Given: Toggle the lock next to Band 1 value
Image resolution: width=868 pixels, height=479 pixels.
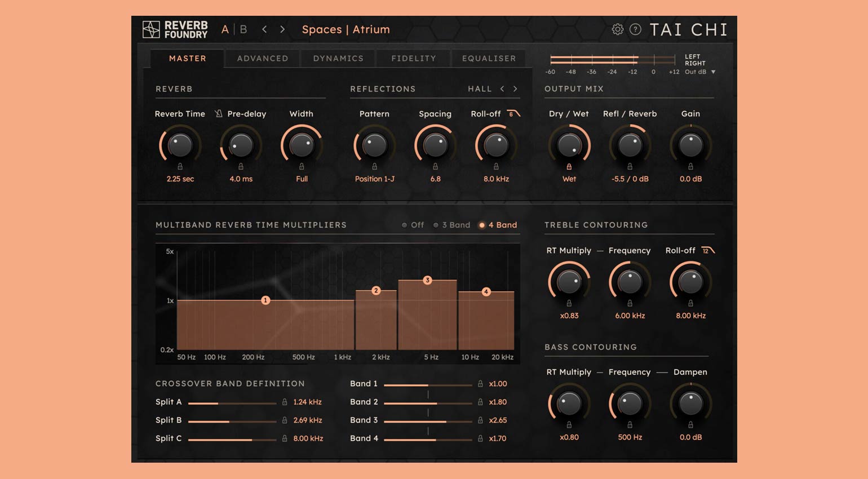Looking at the screenshot, I should (480, 383).
